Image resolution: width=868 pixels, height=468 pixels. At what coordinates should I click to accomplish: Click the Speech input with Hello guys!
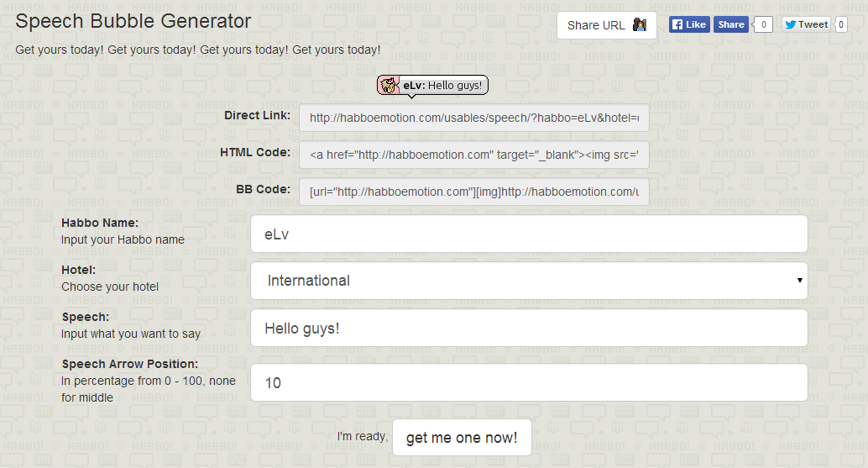coord(529,328)
